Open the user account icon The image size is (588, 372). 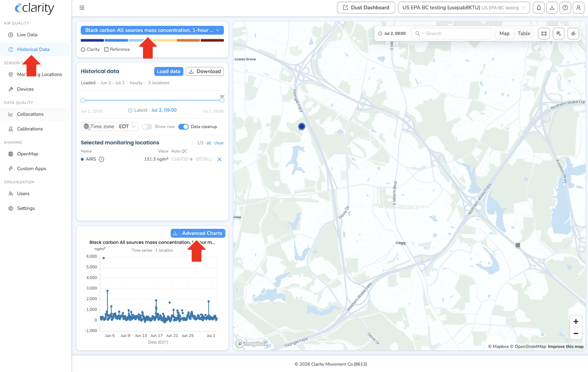point(579,8)
